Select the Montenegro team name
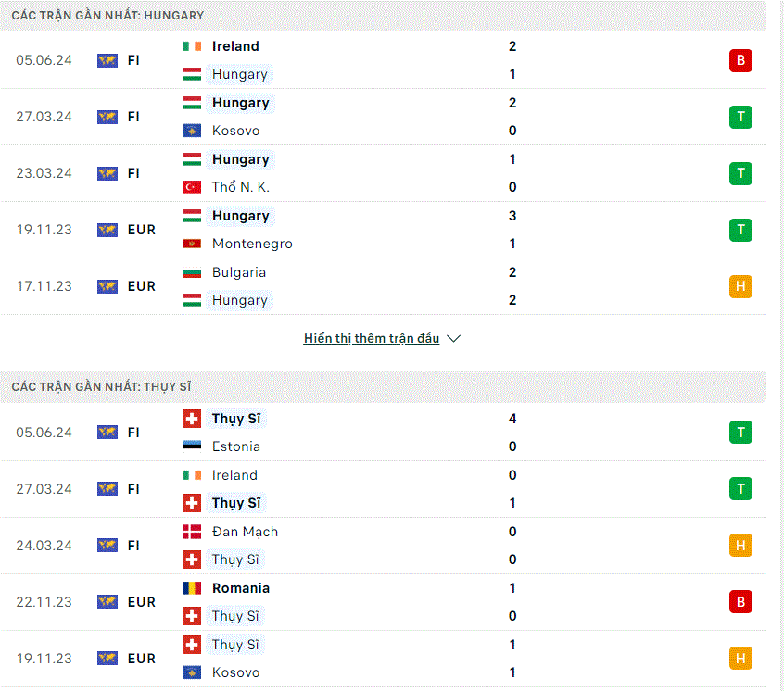The image size is (784, 691). pos(252,244)
